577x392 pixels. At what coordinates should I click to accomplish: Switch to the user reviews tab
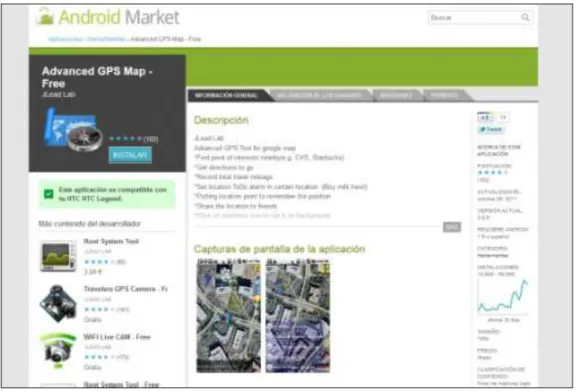point(319,96)
